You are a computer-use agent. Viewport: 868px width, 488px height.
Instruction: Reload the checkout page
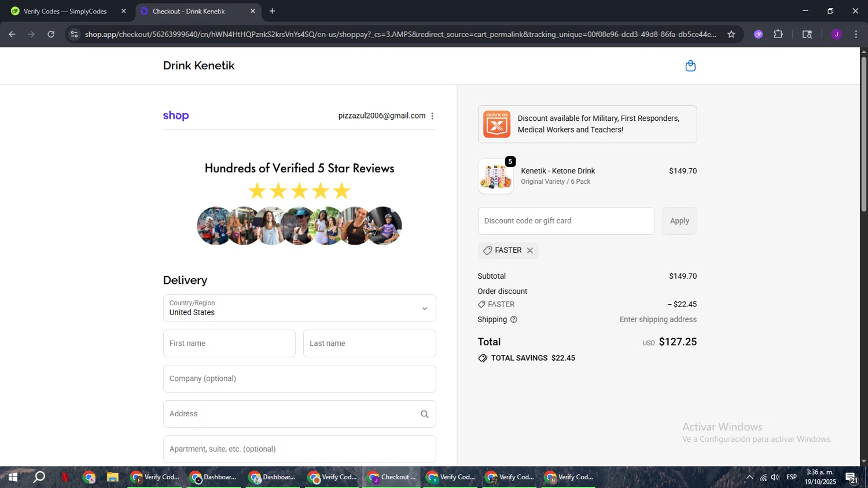51,34
